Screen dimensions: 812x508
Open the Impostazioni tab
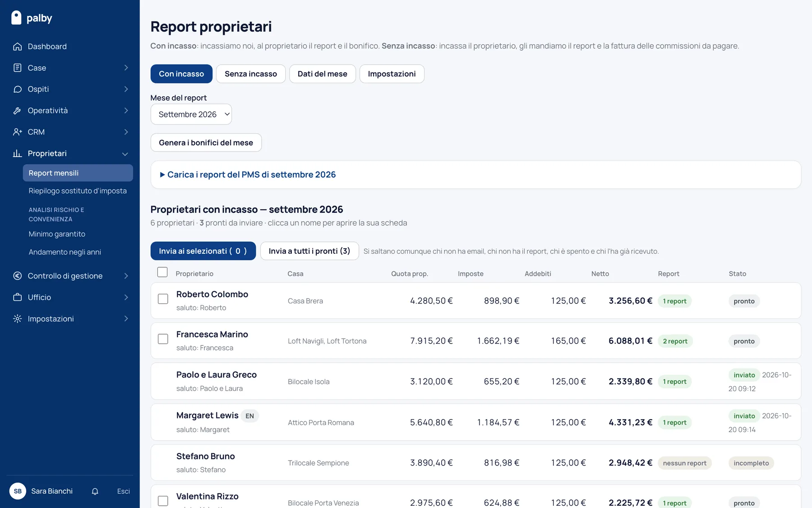click(x=392, y=74)
